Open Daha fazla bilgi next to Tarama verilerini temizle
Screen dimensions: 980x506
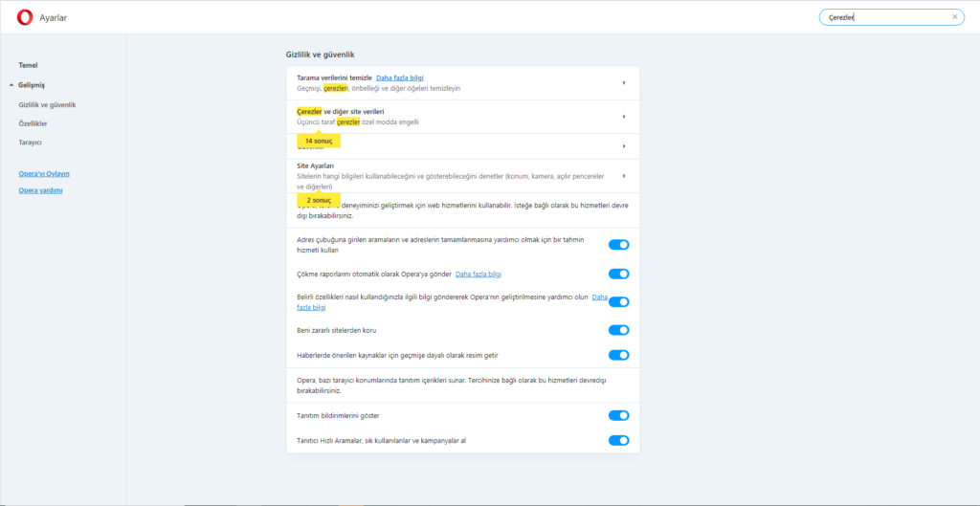click(x=400, y=77)
